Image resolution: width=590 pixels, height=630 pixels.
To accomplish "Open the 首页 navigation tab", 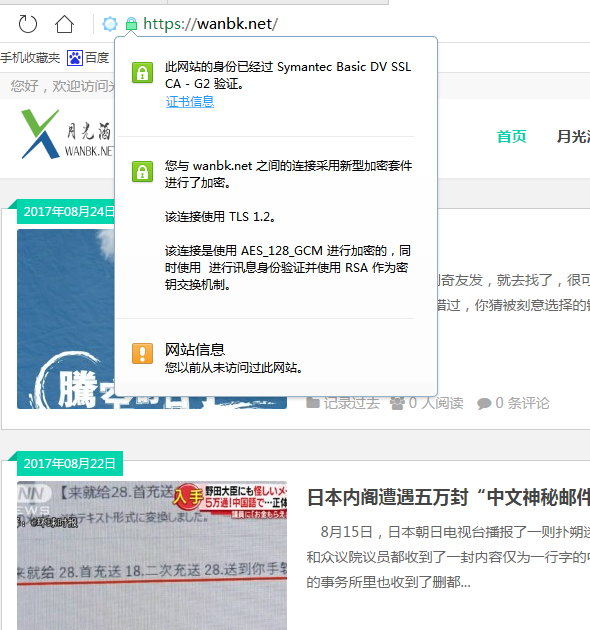I will (511, 137).
